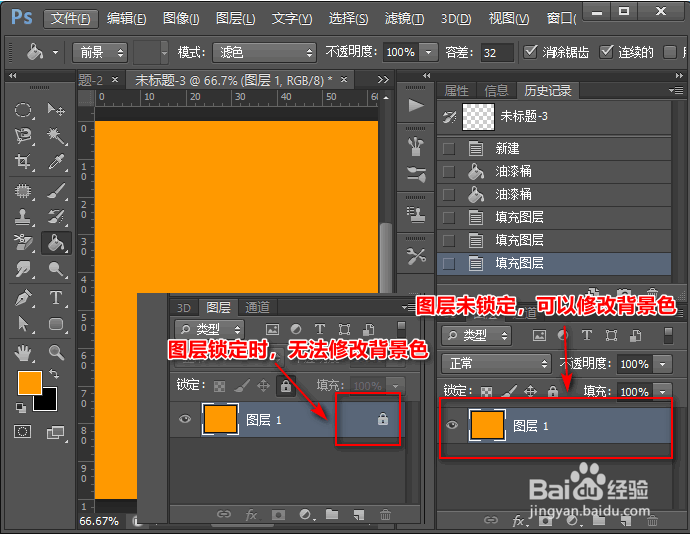Select the Spot Healing Brush tool

coord(23,191)
